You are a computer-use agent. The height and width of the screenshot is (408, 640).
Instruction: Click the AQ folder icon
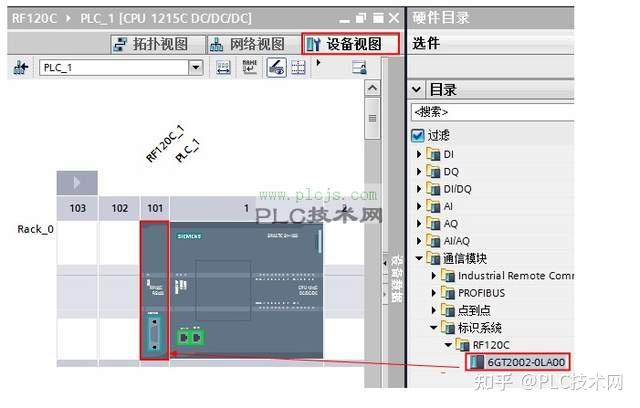tap(433, 223)
